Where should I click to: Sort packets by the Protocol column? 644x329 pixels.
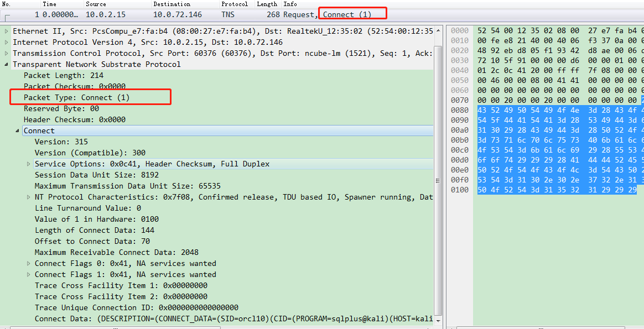pos(235,4)
